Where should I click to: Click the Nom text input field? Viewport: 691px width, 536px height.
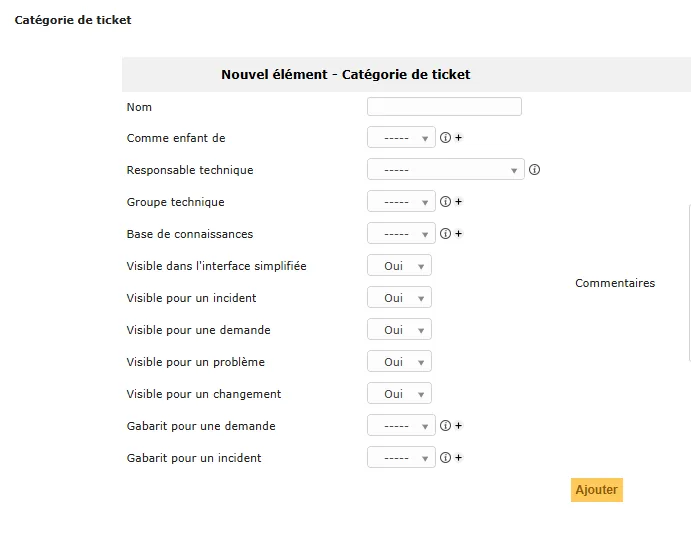click(444, 107)
